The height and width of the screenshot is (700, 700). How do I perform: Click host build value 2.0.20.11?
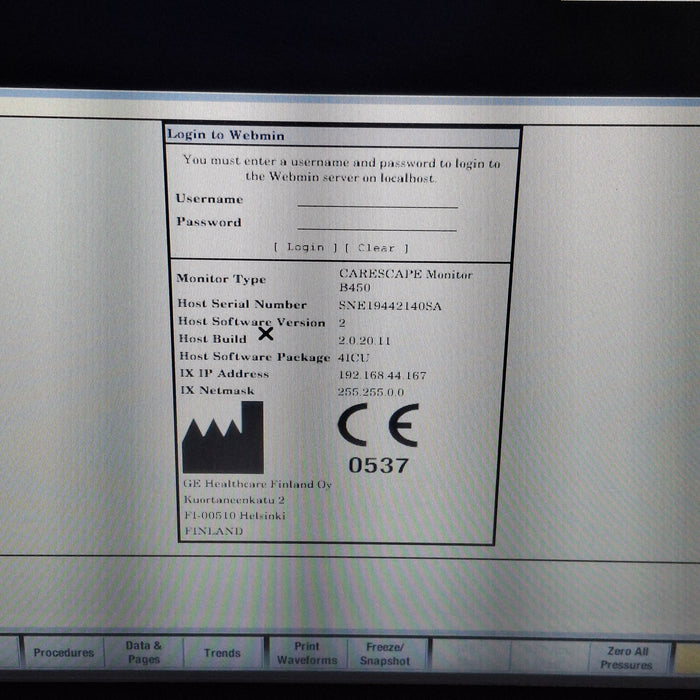pos(364,341)
